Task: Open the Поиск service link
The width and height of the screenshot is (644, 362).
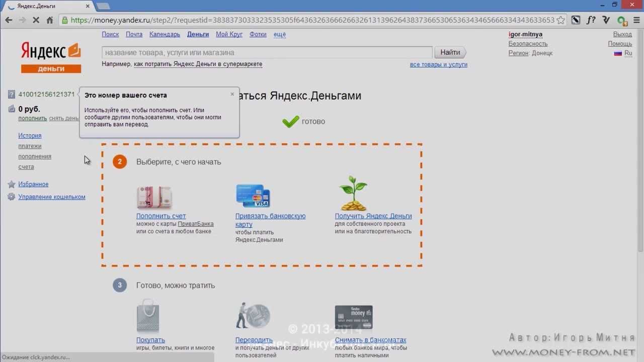Action: (x=110, y=34)
